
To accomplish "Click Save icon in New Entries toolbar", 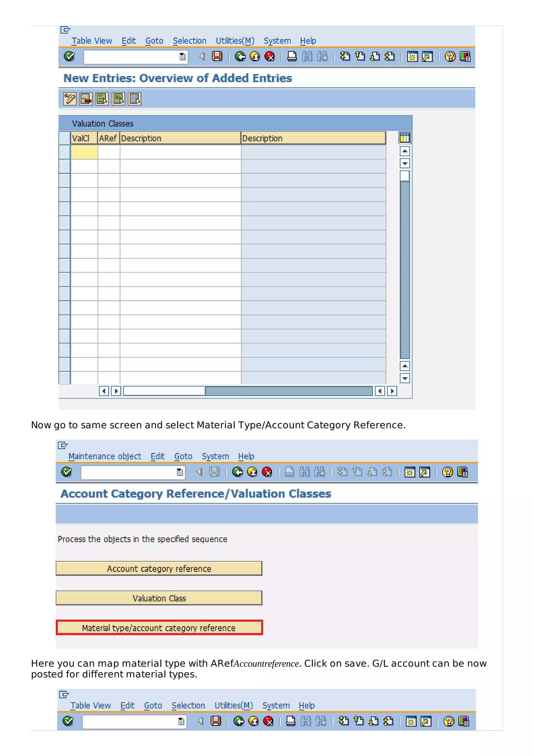I will click(x=217, y=57).
